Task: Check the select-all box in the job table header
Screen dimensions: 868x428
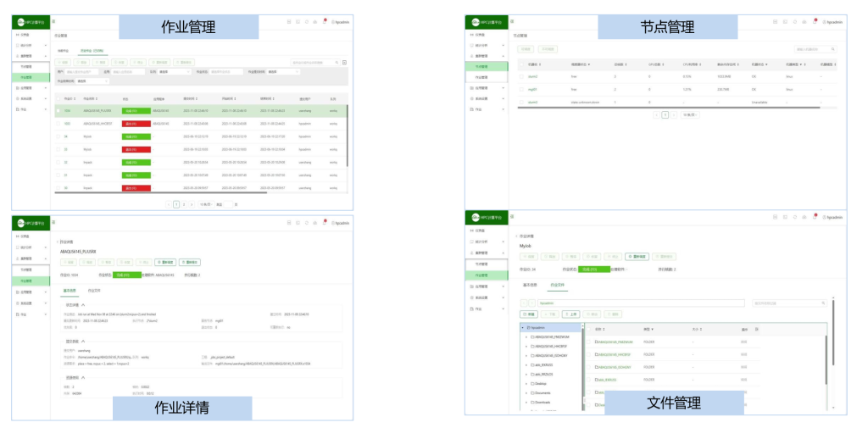Action: click(x=58, y=98)
